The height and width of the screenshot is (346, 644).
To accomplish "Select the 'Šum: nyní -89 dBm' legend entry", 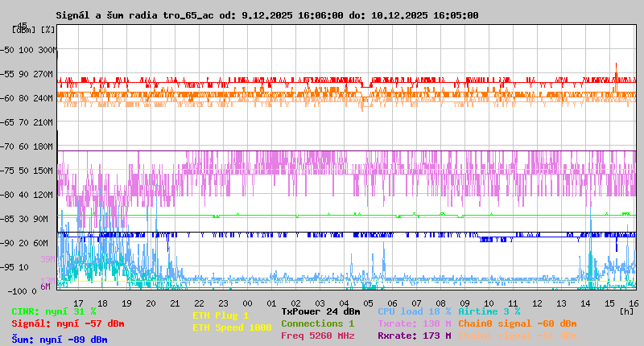I will (x=60, y=340).
